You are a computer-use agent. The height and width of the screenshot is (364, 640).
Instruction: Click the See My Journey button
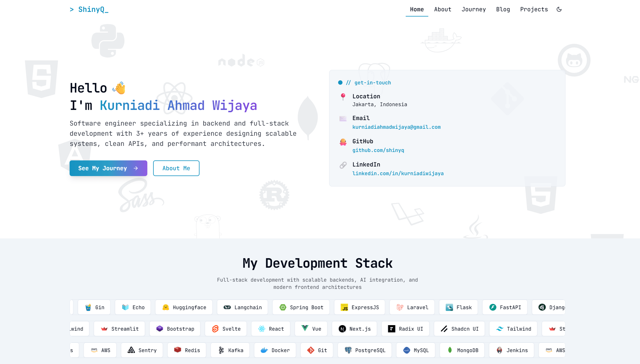(x=108, y=168)
